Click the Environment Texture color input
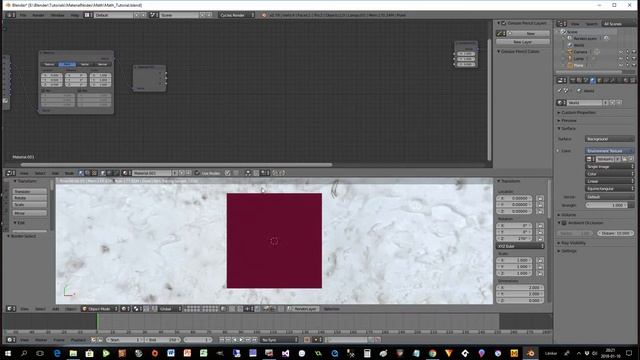Viewport: 640px width, 360px height. click(609, 151)
